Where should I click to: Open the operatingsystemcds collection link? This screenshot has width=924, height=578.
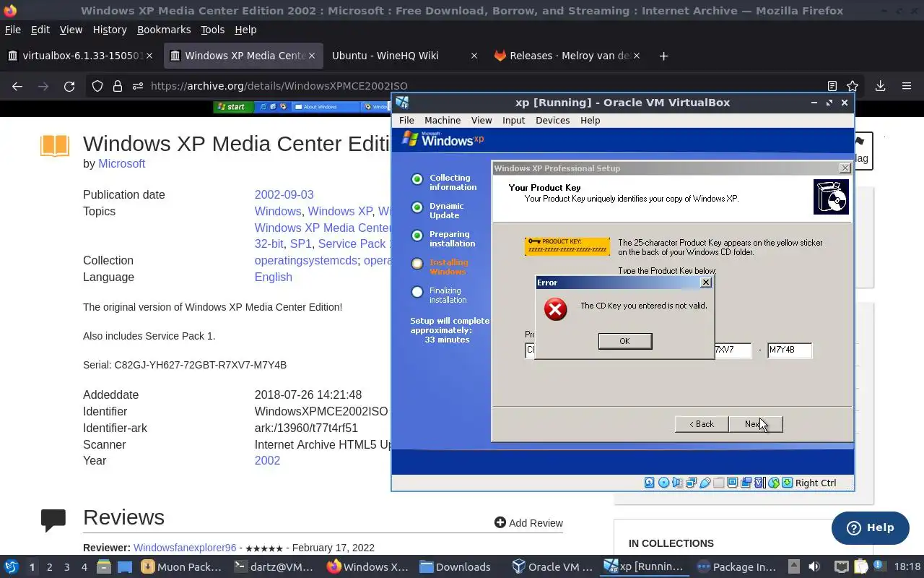click(x=305, y=261)
